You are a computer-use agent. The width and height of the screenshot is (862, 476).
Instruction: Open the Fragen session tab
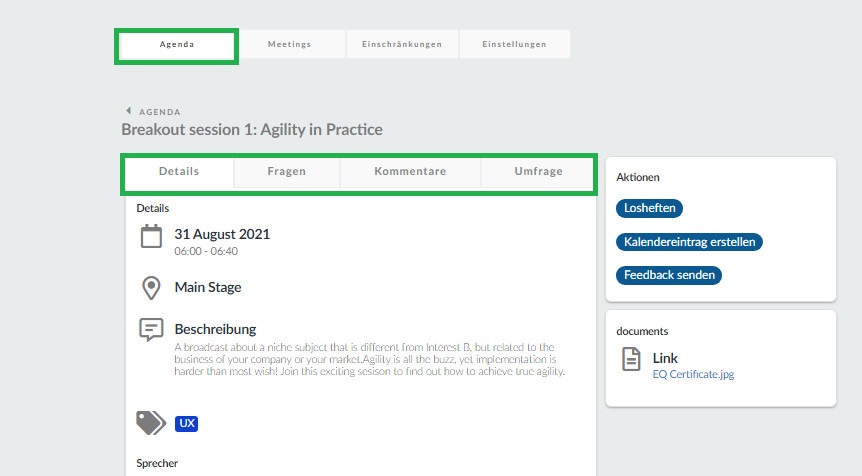(286, 171)
